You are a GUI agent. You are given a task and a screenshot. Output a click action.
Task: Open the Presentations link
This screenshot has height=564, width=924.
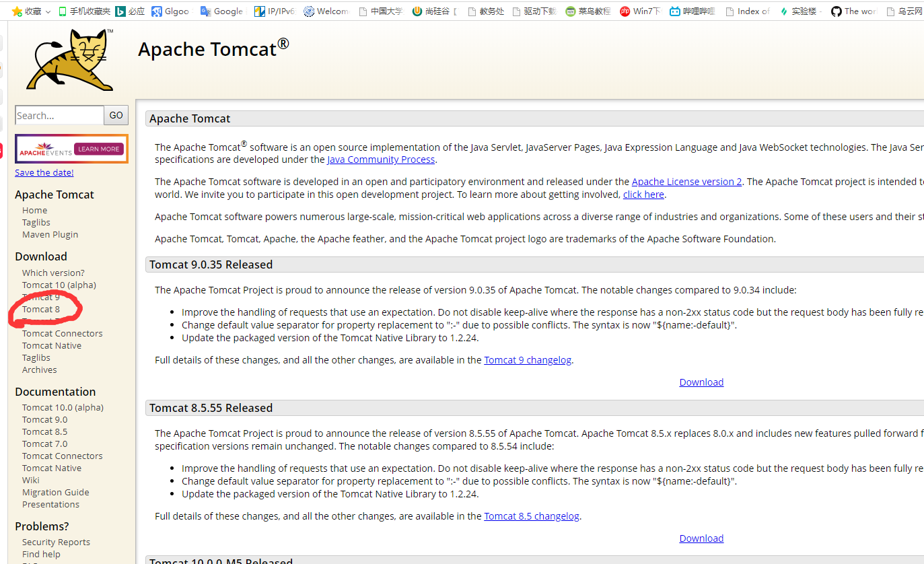51,504
